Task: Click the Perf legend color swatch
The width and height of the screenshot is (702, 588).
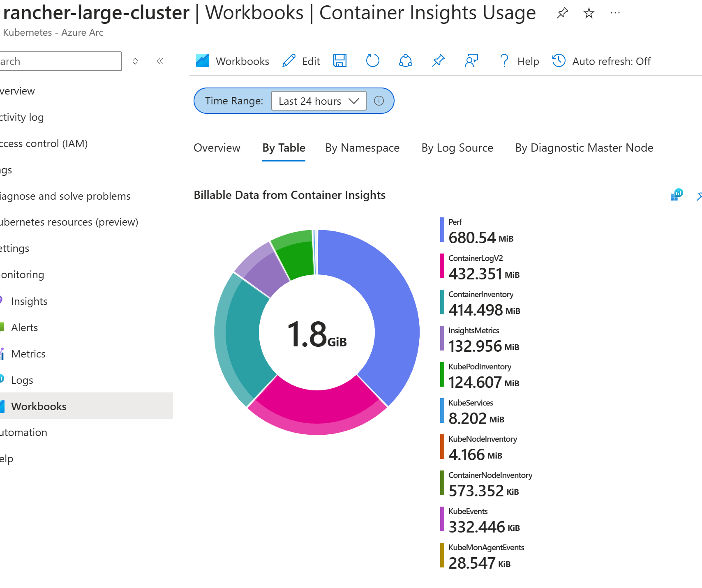Action: pos(442,230)
